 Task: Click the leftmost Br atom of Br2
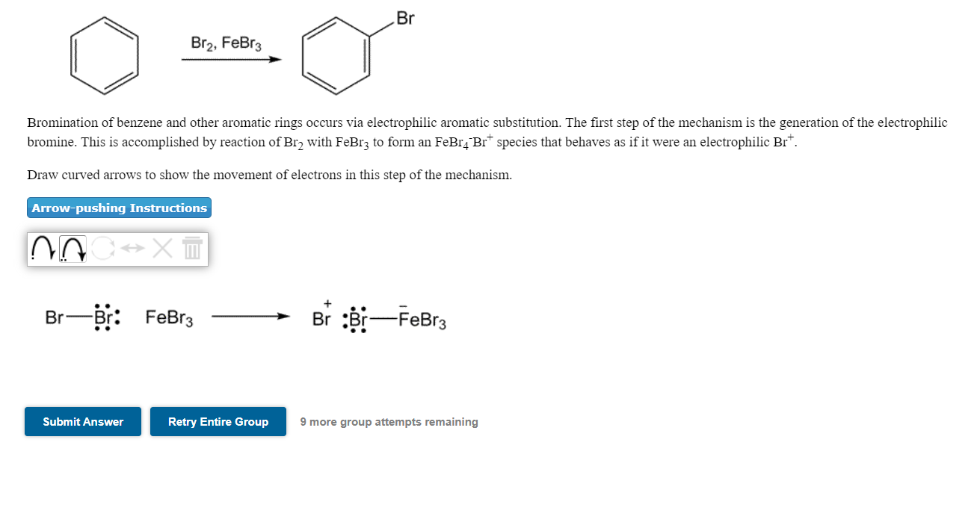(55, 317)
